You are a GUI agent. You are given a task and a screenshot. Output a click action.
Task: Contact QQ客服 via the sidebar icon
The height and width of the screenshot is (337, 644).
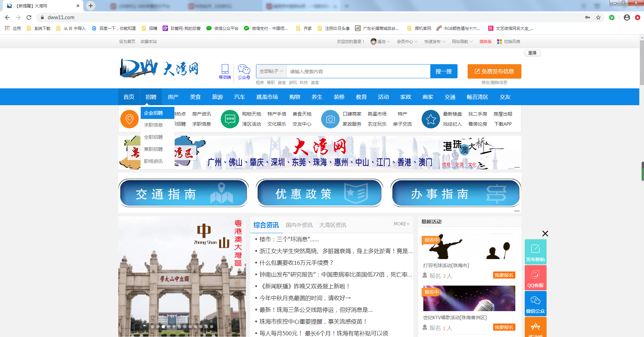[x=535, y=277]
